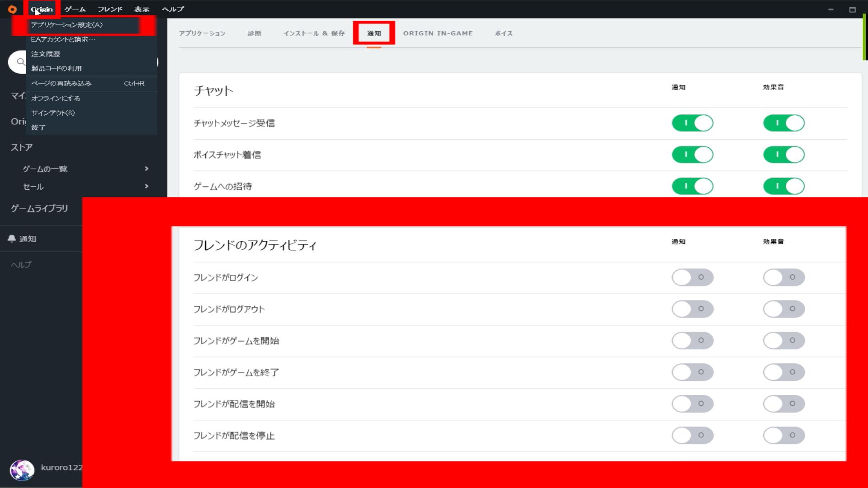This screenshot has height=488, width=868.
Task: Open the ヘルプ menu in menu bar
Action: (x=173, y=9)
